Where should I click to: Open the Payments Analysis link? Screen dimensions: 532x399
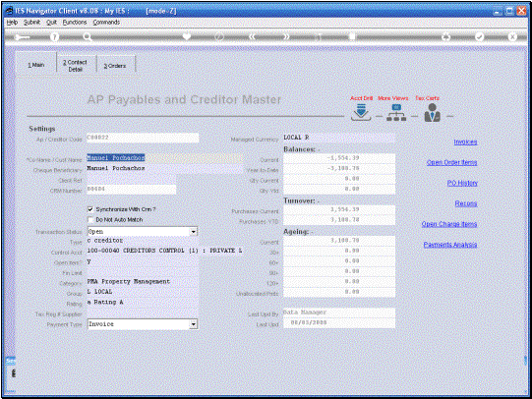point(450,245)
